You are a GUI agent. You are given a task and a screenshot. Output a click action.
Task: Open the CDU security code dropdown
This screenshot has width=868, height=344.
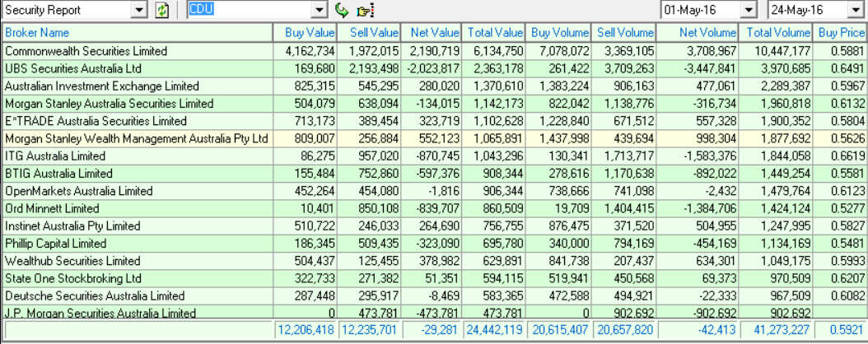point(318,10)
